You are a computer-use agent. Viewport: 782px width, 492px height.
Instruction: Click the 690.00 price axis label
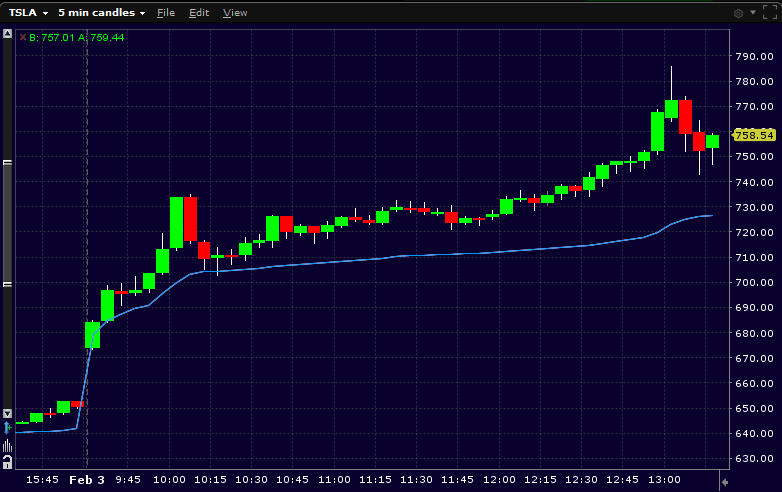[755, 308]
